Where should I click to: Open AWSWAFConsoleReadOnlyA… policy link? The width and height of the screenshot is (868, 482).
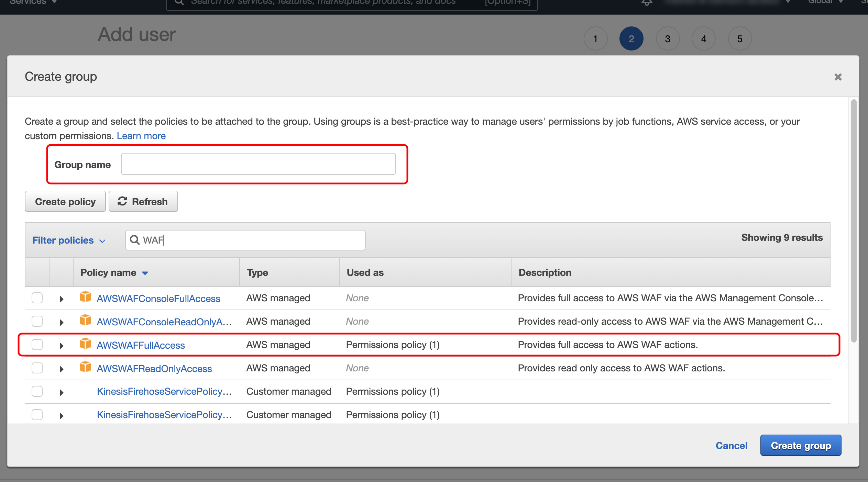click(x=164, y=322)
